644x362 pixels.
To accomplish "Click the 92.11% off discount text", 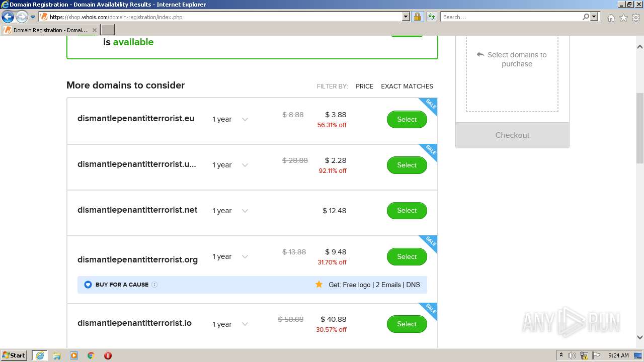I will 333,171.
